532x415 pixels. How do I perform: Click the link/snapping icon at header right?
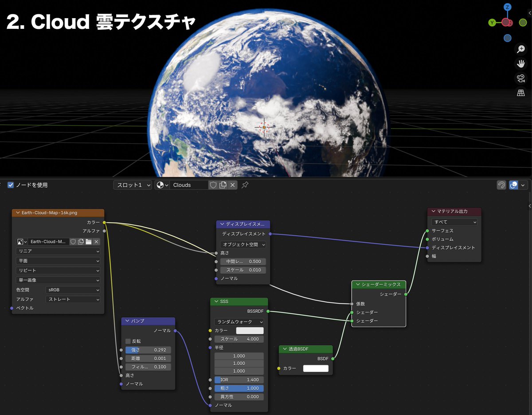501,185
